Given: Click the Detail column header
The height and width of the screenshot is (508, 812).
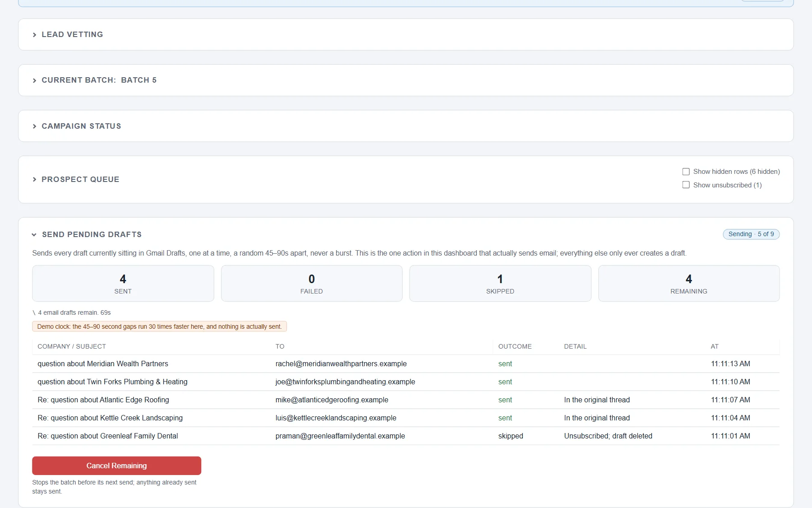Looking at the screenshot, I should point(575,346).
